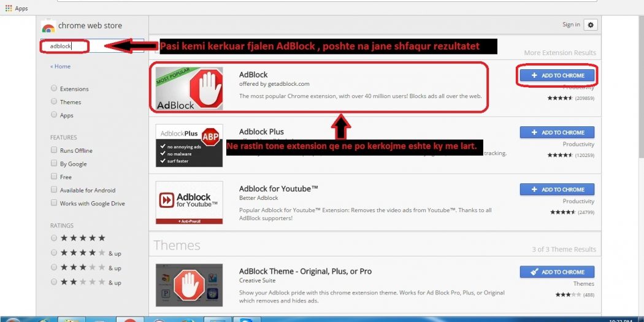
Task: Click the Themes category label under AdBlock Theme
Action: coord(584,284)
